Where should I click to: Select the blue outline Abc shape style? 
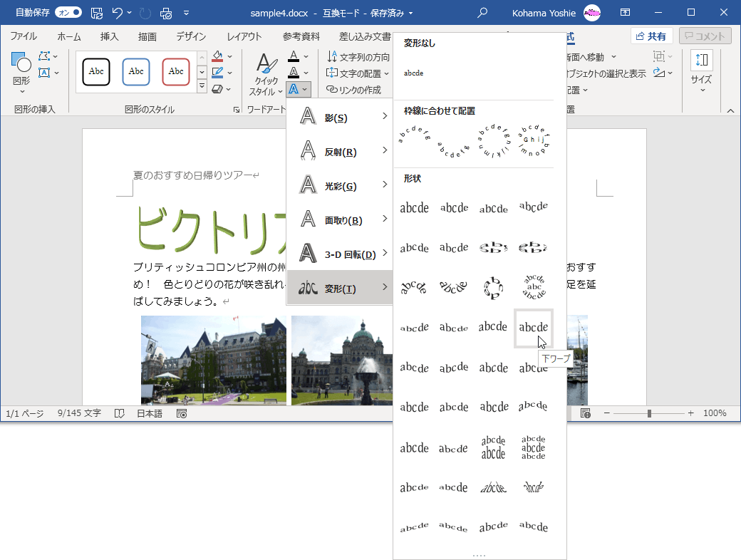tap(135, 72)
